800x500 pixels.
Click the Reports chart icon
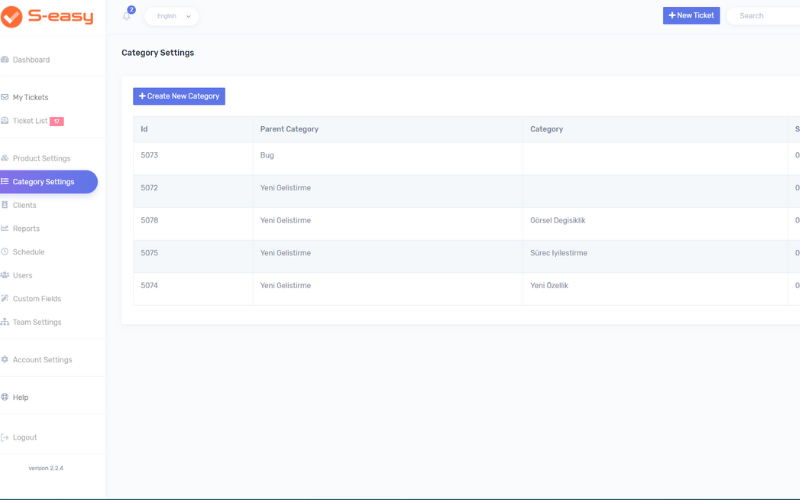[x=5, y=229]
